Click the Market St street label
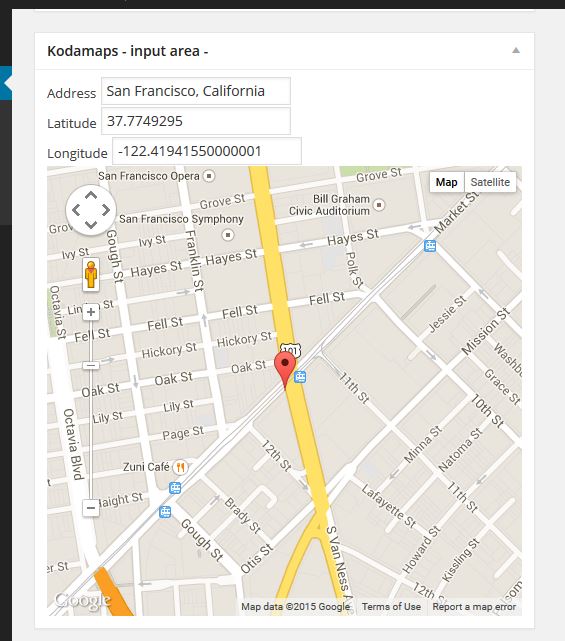565x641 pixels. [455, 213]
